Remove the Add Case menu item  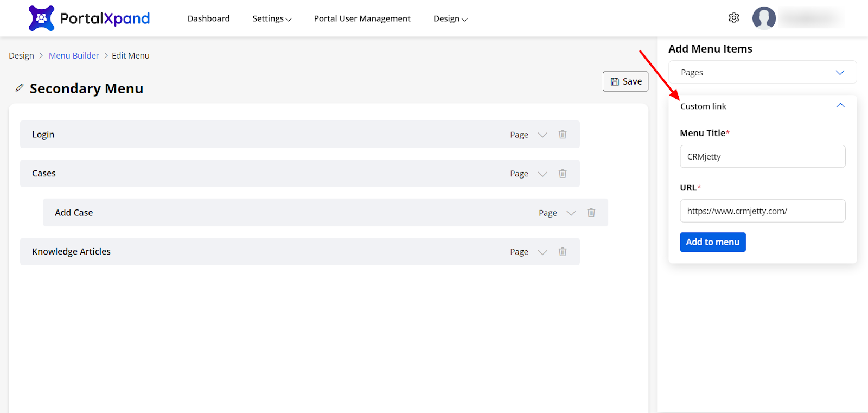591,213
